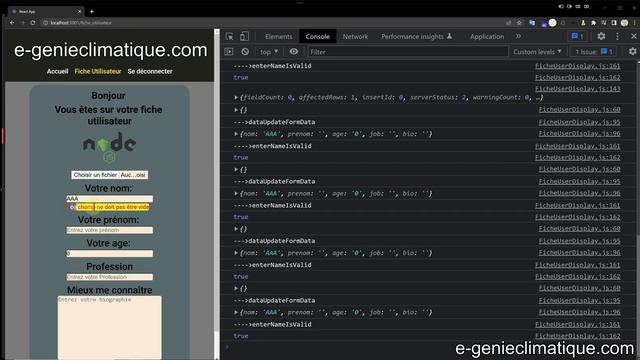This screenshot has width=640, height=360.
Task: Open the Network tab
Action: point(355,36)
